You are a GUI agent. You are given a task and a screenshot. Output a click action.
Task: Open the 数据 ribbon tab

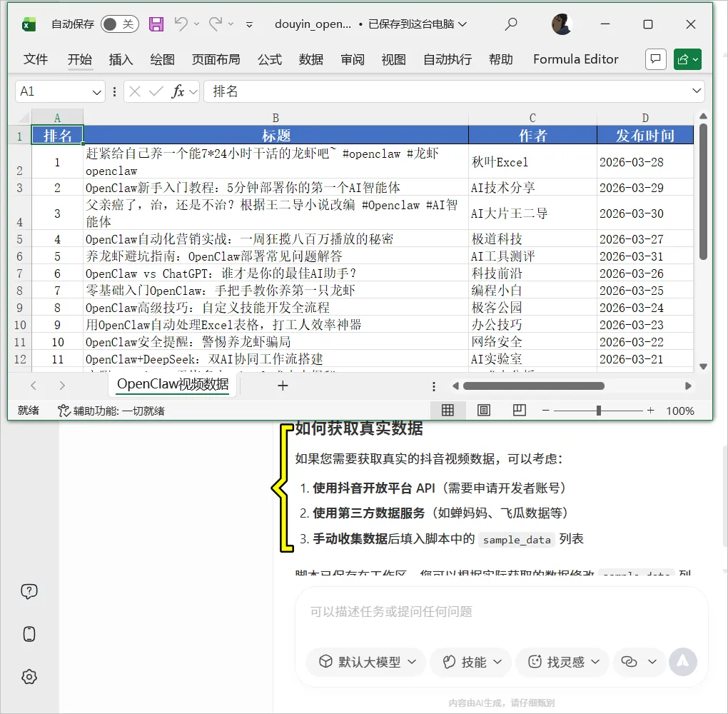(x=311, y=59)
